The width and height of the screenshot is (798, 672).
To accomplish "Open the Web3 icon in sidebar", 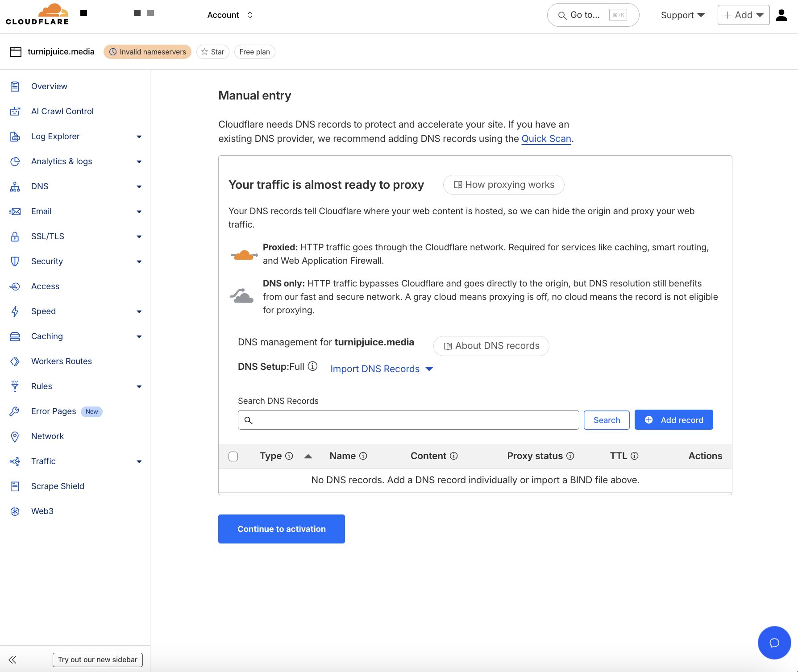I will (x=15, y=511).
